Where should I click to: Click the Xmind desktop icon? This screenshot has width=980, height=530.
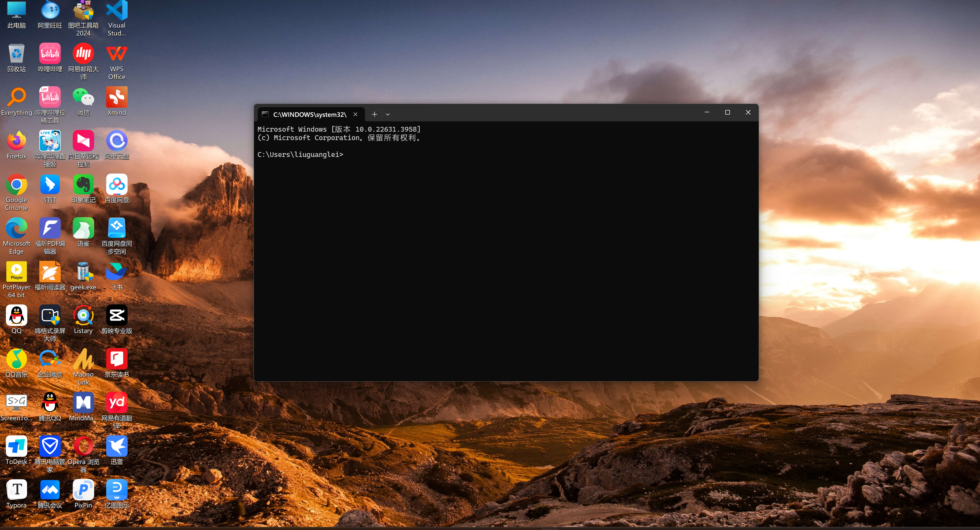(x=116, y=97)
